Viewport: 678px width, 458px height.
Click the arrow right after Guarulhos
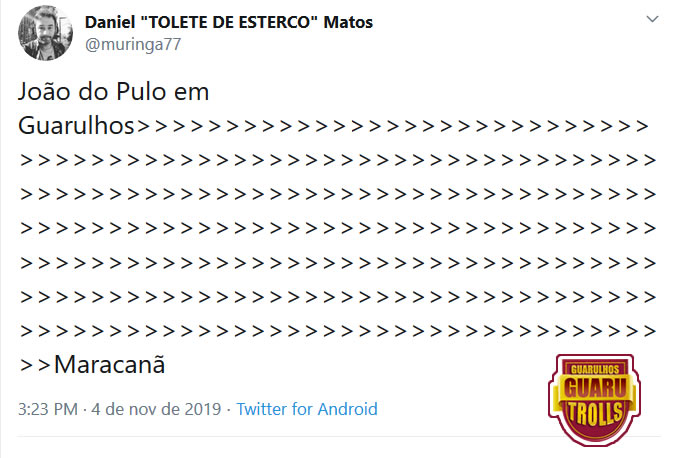[144, 126]
